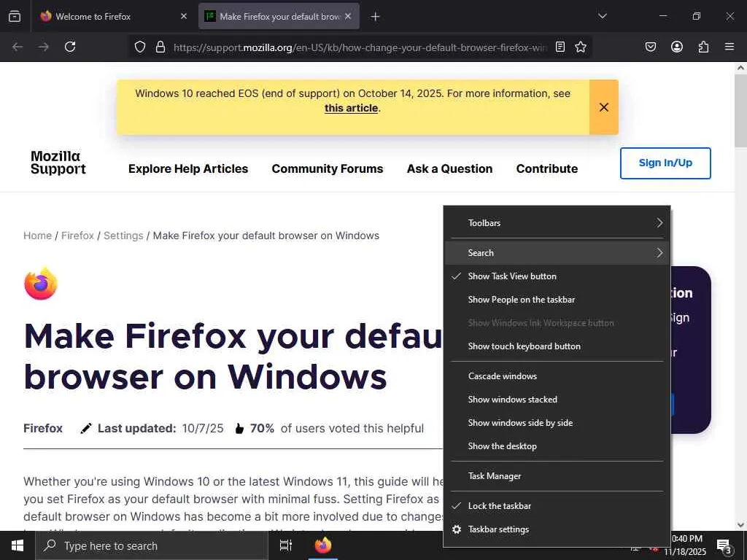This screenshot has height=560, width=747.
Task: Click the Firefox breadcrumb link
Action: click(x=77, y=236)
